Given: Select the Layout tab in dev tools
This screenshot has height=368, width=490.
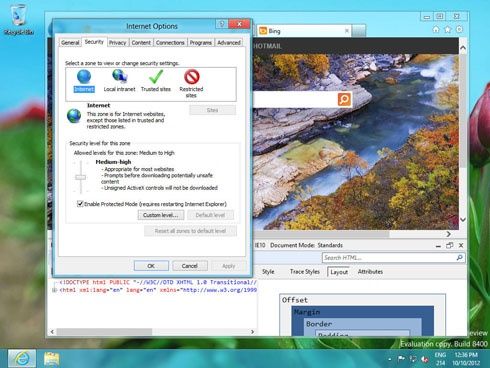Looking at the screenshot, I should tap(339, 272).
